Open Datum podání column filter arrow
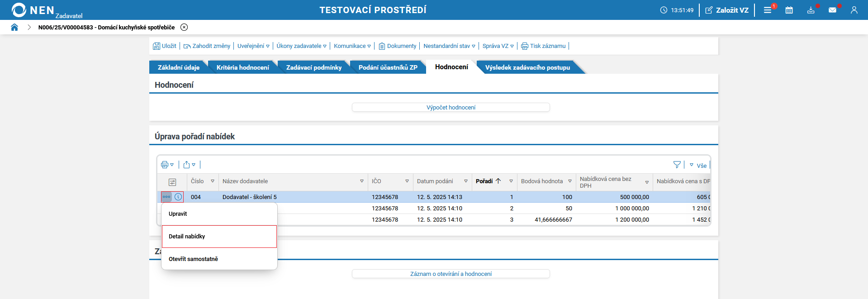The width and height of the screenshot is (868, 299). 466,181
